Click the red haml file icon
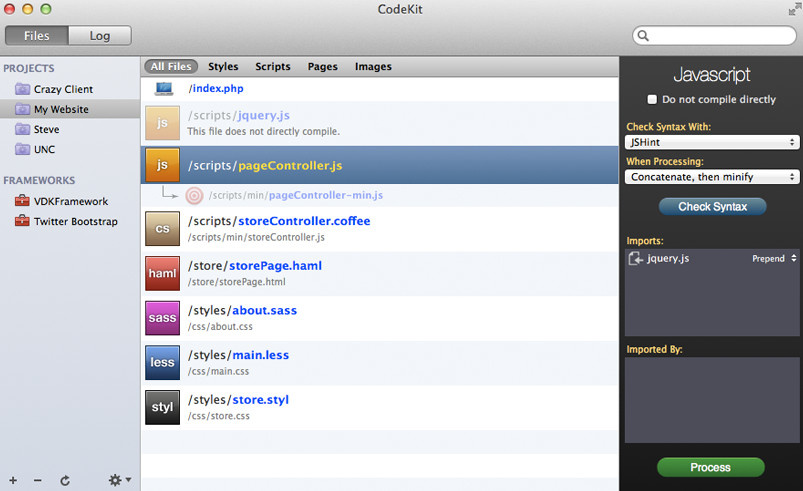 162,273
